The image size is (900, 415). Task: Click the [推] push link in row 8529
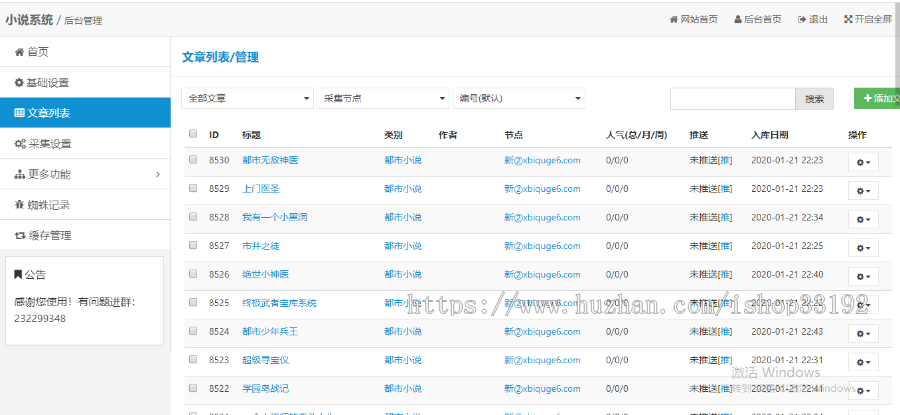[x=726, y=189]
